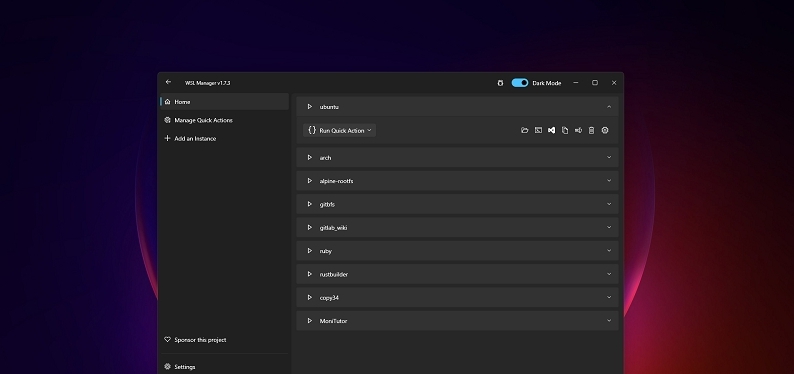Viewport: 794px width, 374px height.
Task: Expand the MoniTutor instance chevron
Action: coord(609,320)
